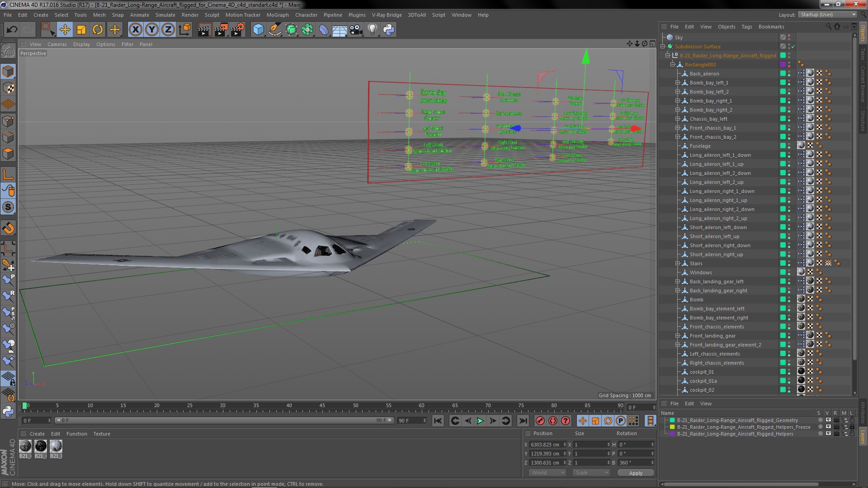
Task: Select cockpit_01 object in tree
Action: point(702,372)
